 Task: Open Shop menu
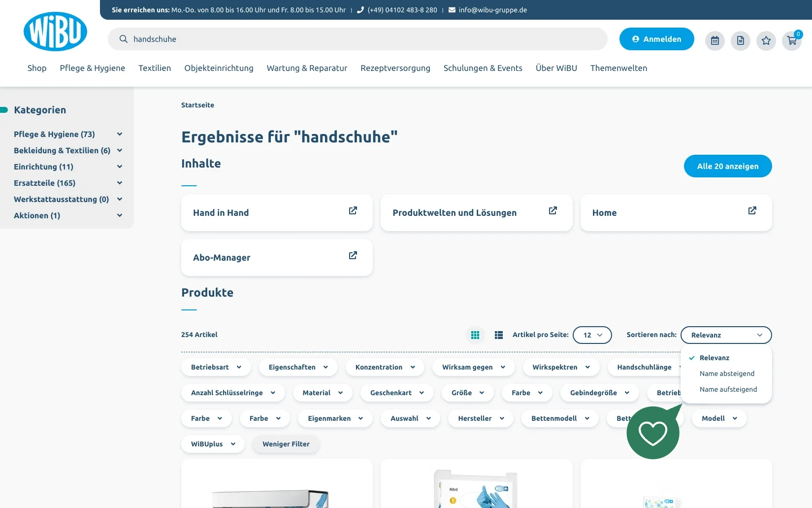point(37,68)
